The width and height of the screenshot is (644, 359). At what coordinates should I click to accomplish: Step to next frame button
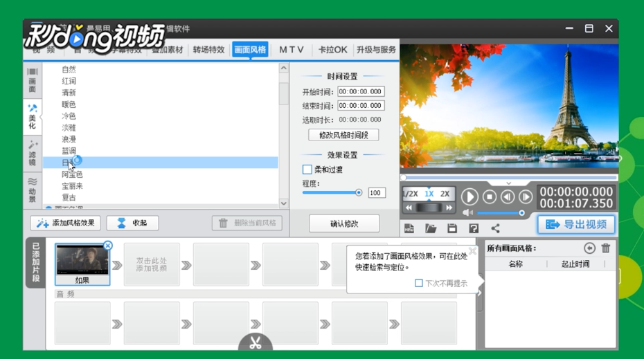click(x=526, y=197)
